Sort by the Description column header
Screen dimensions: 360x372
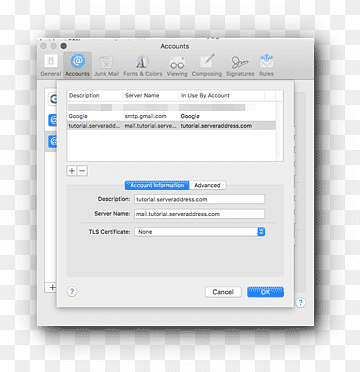pos(95,96)
